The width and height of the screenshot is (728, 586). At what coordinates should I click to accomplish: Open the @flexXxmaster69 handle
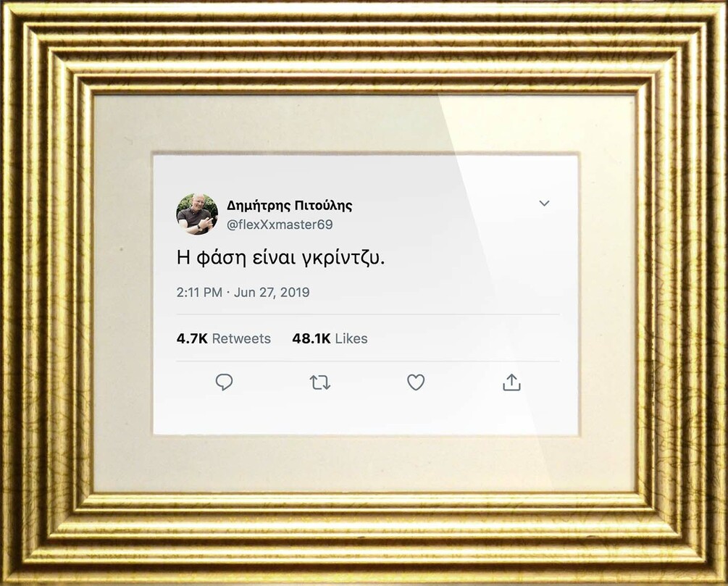(x=280, y=225)
